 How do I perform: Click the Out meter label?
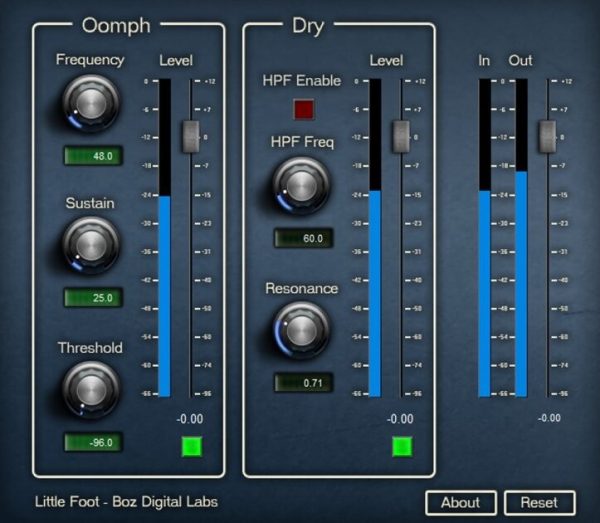[520, 60]
